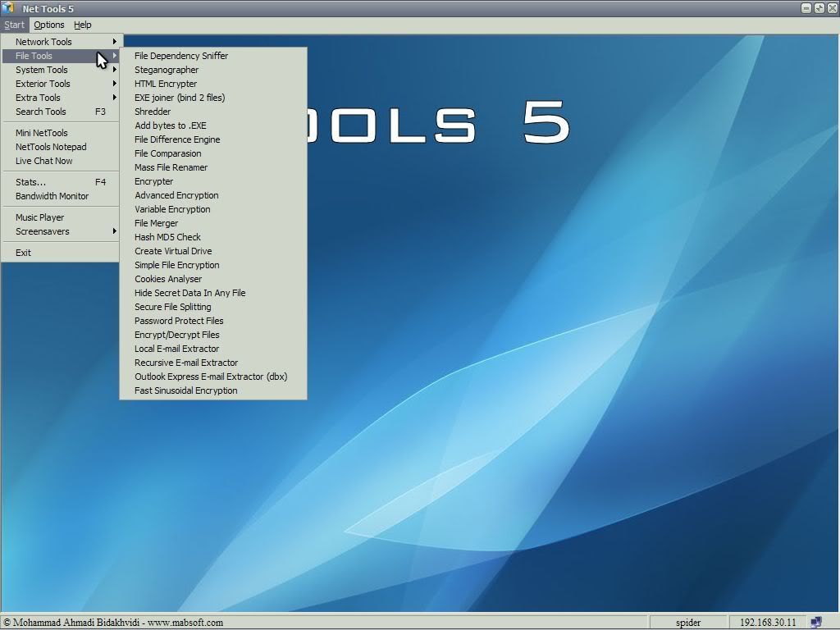Open NetTools Notepad
840x630 pixels.
click(61, 147)
